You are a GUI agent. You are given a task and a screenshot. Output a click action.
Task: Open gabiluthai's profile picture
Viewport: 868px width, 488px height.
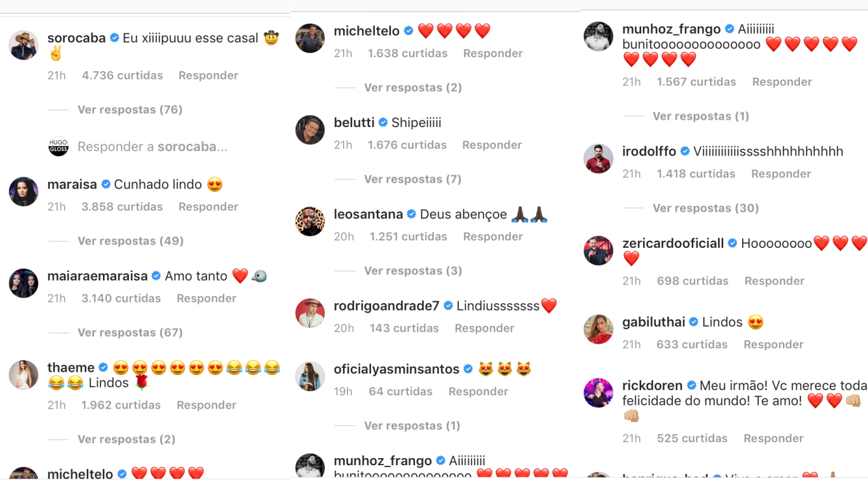click(x=599, y=329)
